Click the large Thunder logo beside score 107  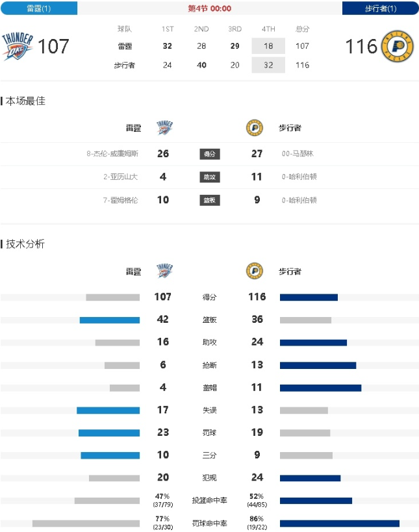18,46
